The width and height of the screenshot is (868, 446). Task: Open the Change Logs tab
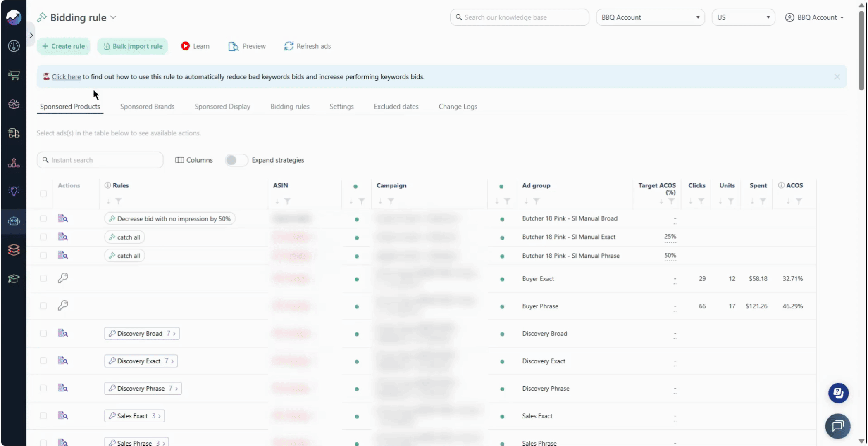point(458,107)
